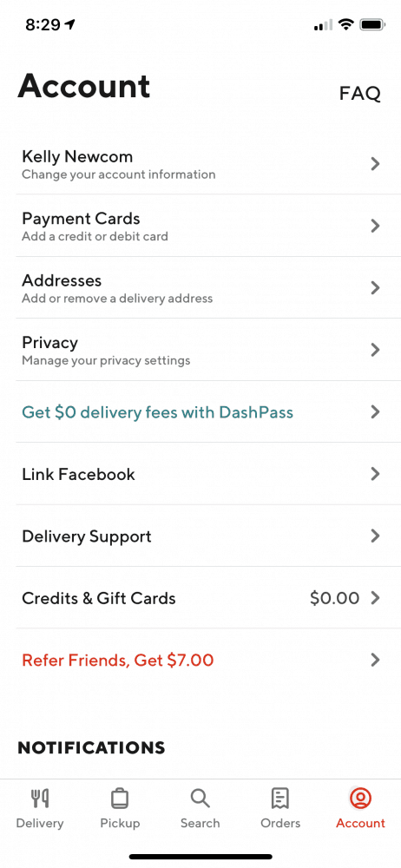This screenshot has height=868, width=401.
Task: Tap the Account profile icon
Action: (360, 799)
